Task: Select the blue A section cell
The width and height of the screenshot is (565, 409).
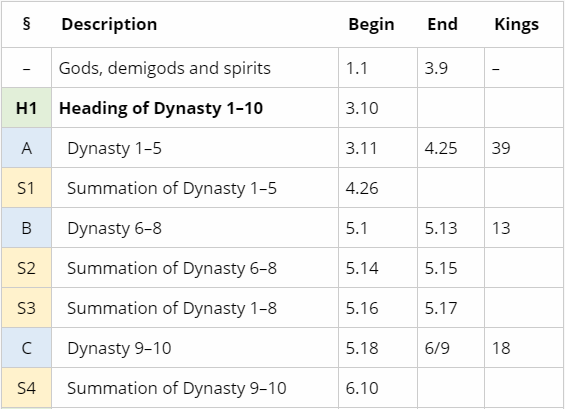Action: coord(26,148)
